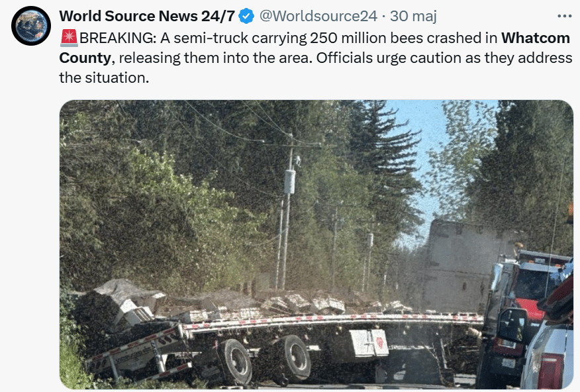This screenshot has width=580, height=392.
Task: Click the blue verified checkmark badge
Action: 246,17
